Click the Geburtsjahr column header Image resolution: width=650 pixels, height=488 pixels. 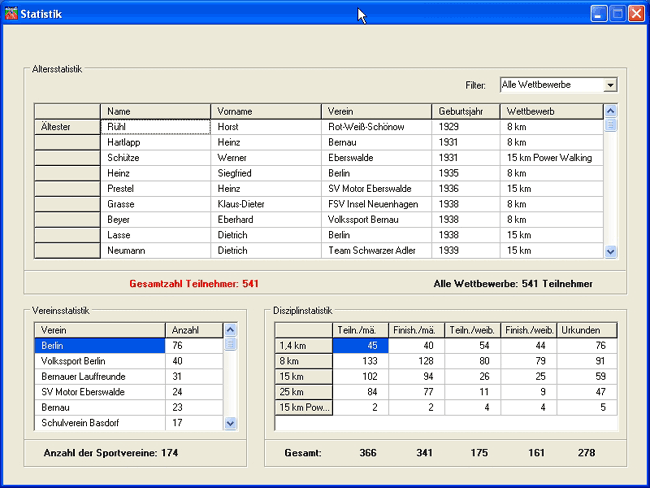coord(465,111)
